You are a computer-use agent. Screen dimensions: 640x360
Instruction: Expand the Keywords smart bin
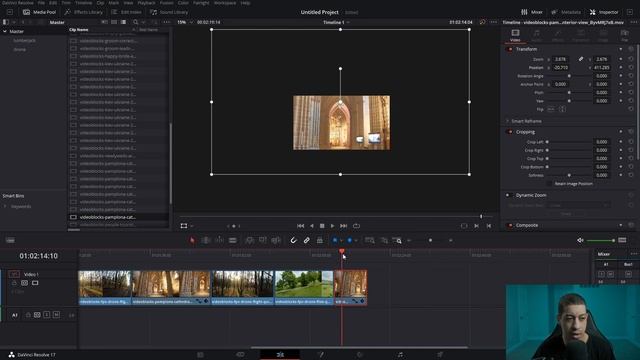[x=5, y=207]
